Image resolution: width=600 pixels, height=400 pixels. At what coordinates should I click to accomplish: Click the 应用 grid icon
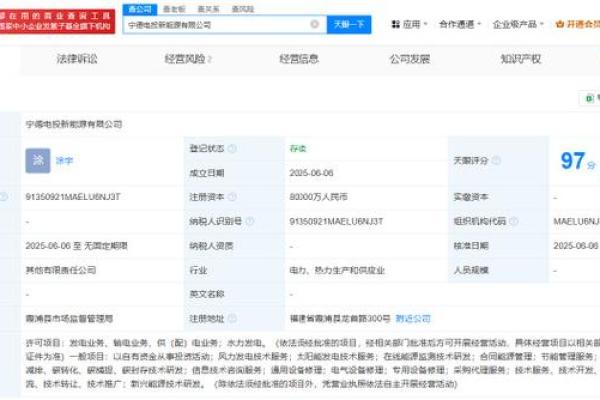click(396, 24)
